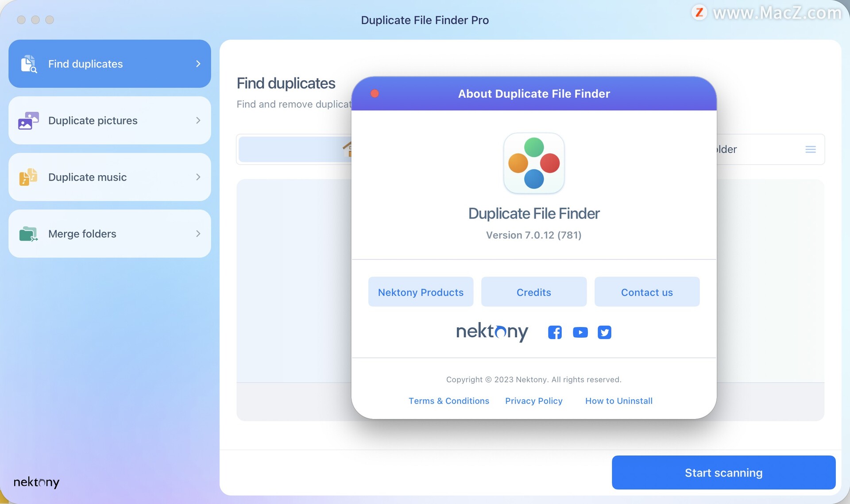Open Nektony YouTube channel icon

tap(580, 332)
